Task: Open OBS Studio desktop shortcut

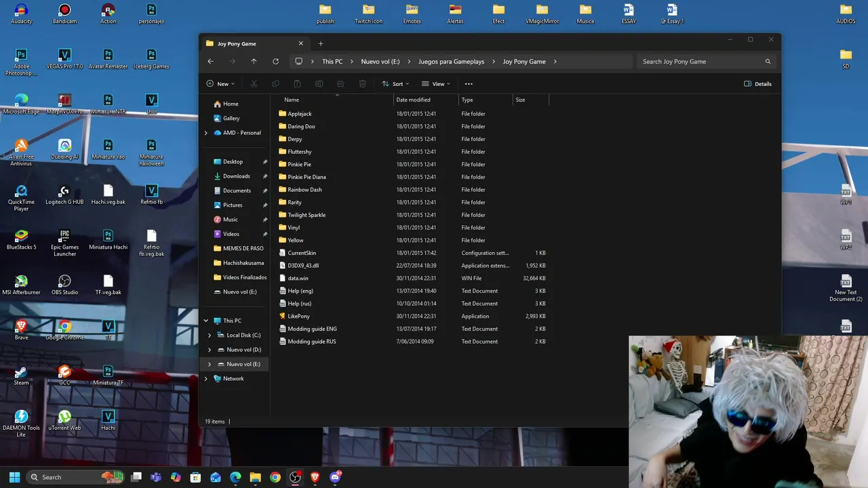Action: 64,285
